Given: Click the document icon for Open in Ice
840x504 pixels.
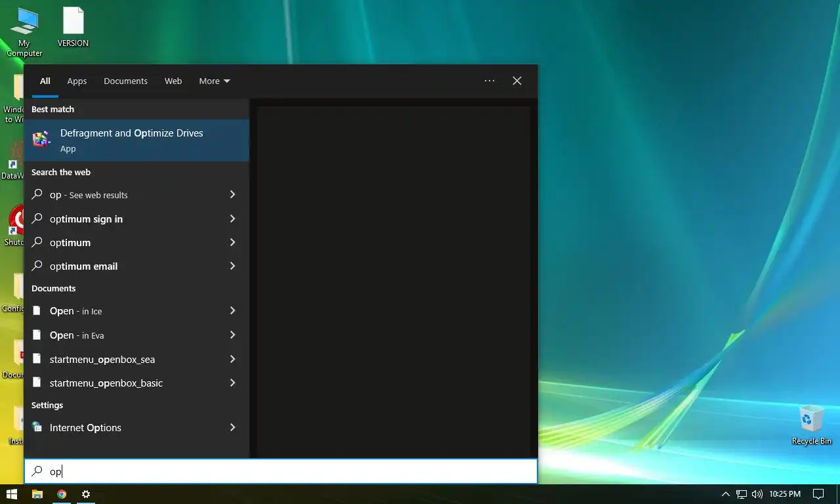Looking at the screenshot, I should pyautogui.click(x=37, y=310).
